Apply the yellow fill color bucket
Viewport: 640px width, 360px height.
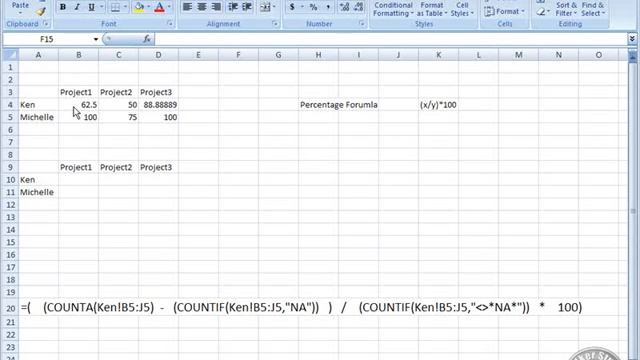click(139, 7)
